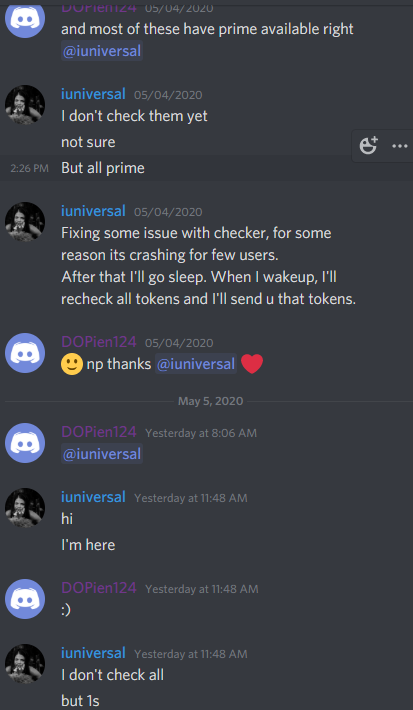
Task: Open iuniversal username above 'Fixing some issue'
Action: pos(93,211)
